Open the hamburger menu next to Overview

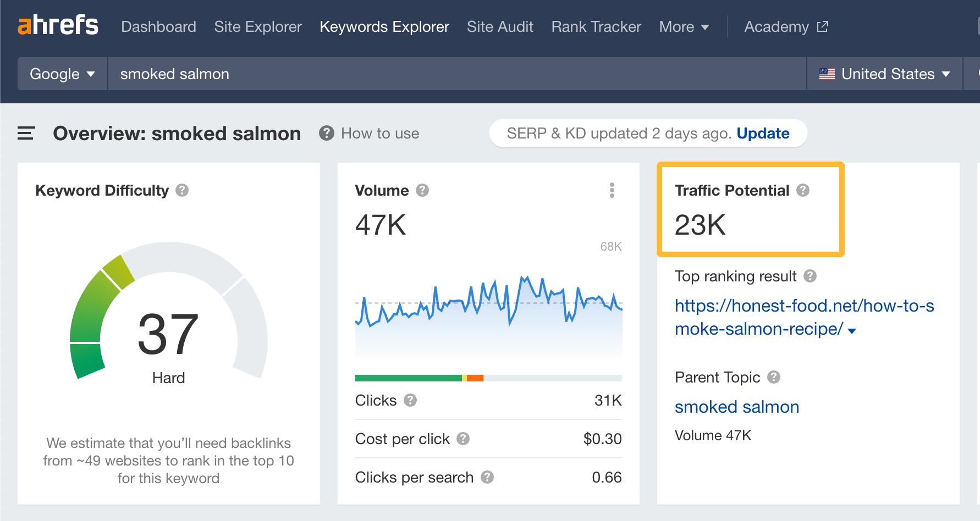(x=25, y=133)
